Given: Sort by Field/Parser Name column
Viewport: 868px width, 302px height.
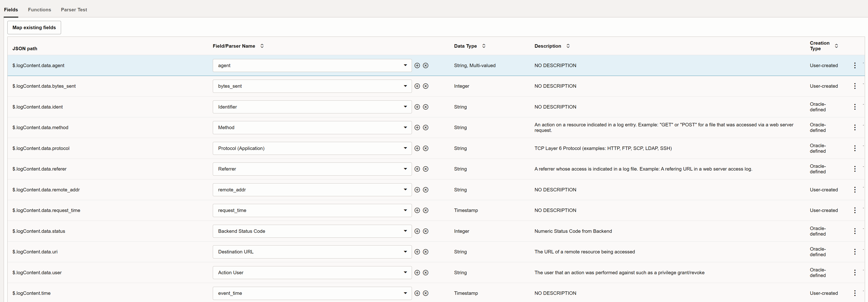Looking at the screenshot, I should point(262,46).
